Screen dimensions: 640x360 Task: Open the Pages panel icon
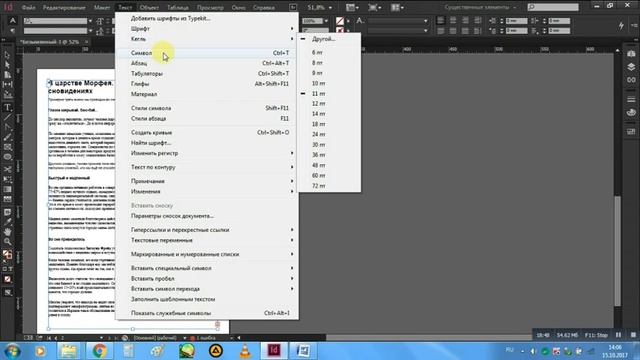[x=631, y=54]
